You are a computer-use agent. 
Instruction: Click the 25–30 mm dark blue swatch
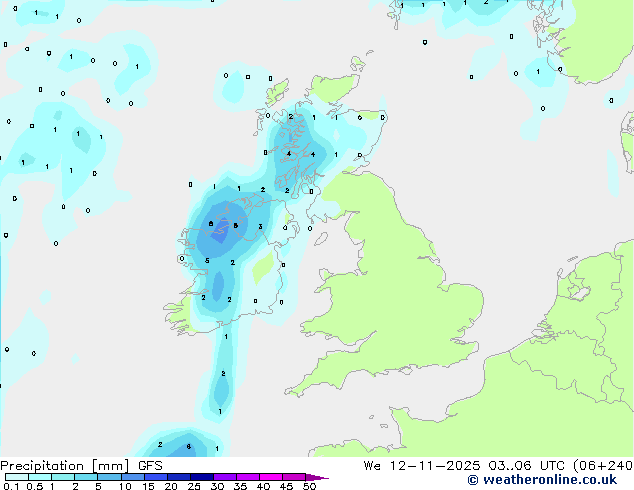pos(202,477)
